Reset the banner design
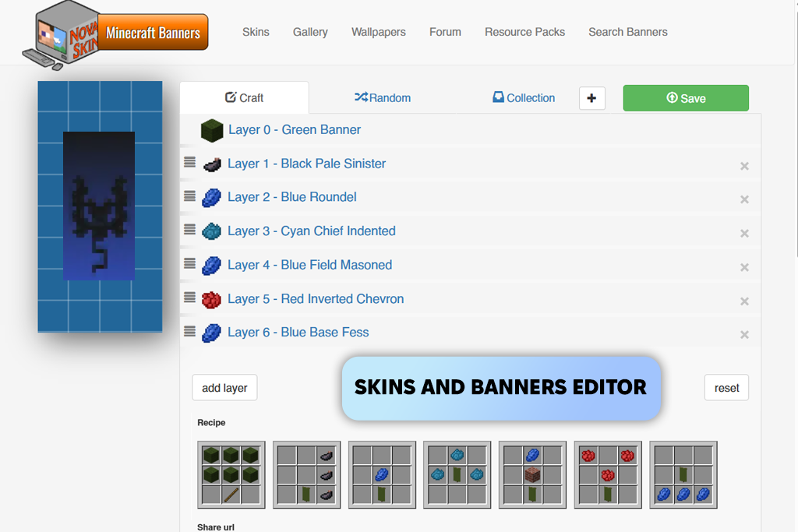 (x=726, y=388)
